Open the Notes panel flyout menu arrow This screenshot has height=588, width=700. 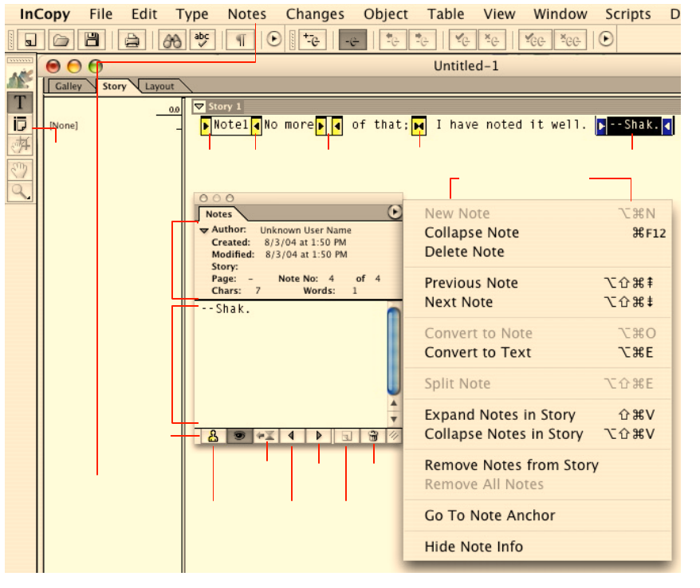(394, 212)
